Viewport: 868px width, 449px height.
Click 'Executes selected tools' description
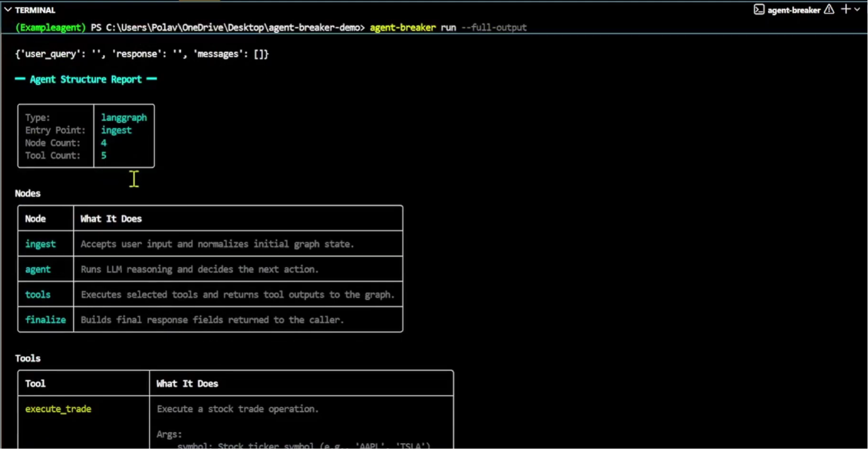point(238,295)
